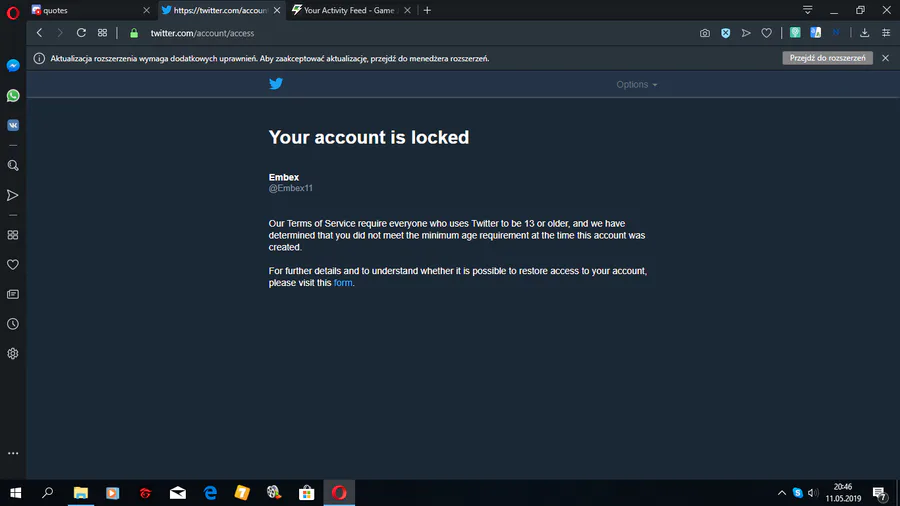Open the translator extension icon
The width and height of the screenshot is (900, 506).
816,33
